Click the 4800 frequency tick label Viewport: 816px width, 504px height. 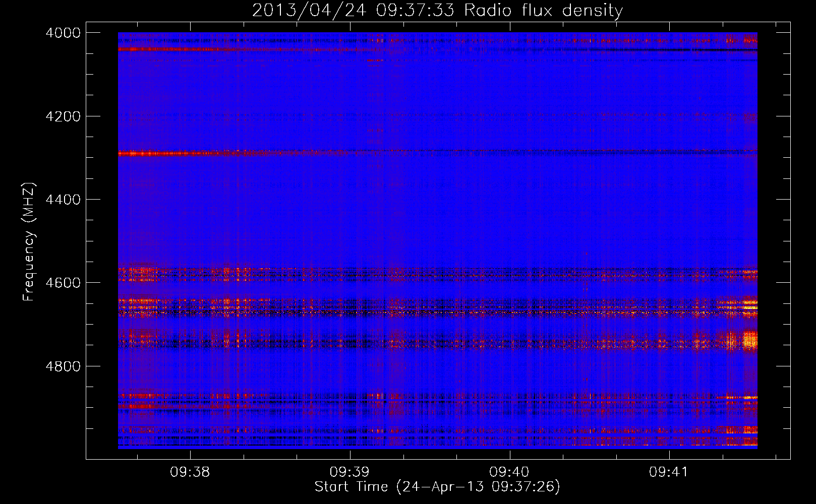coord(63,366)
